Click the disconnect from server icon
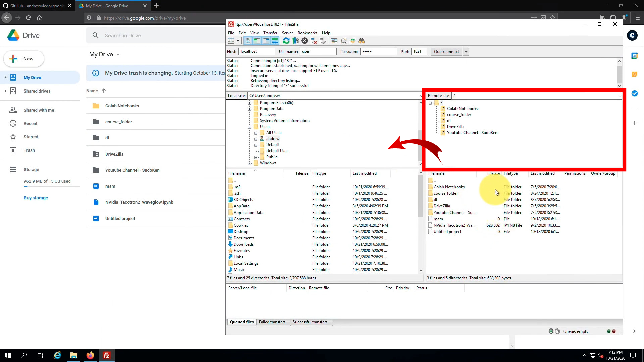This screenshot has height=362, width=644. pos(314,41)
